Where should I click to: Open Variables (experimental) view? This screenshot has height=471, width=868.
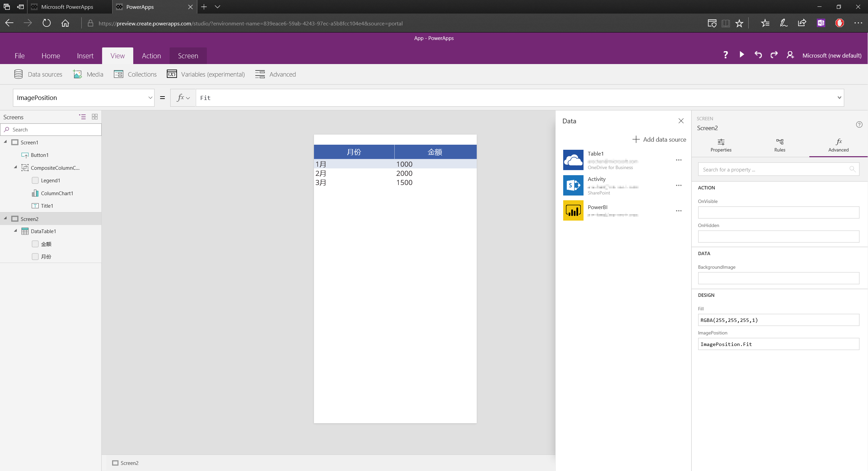coord(206,74)
